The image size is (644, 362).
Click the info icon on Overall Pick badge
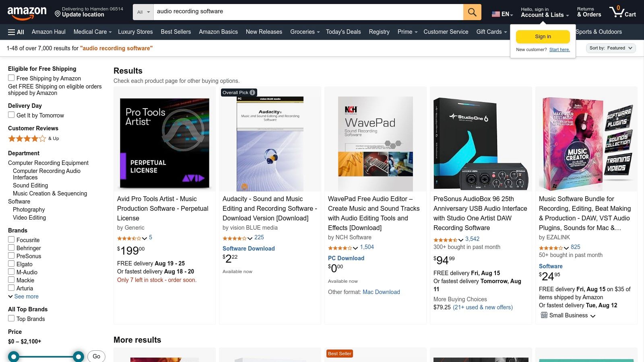pos(252,93)
